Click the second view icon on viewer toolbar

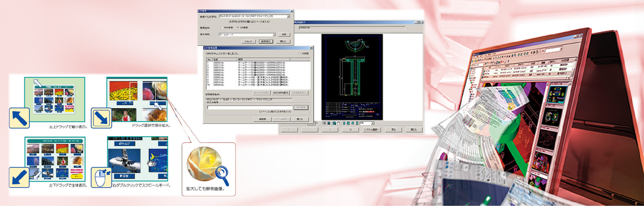(x=329, y=123)
